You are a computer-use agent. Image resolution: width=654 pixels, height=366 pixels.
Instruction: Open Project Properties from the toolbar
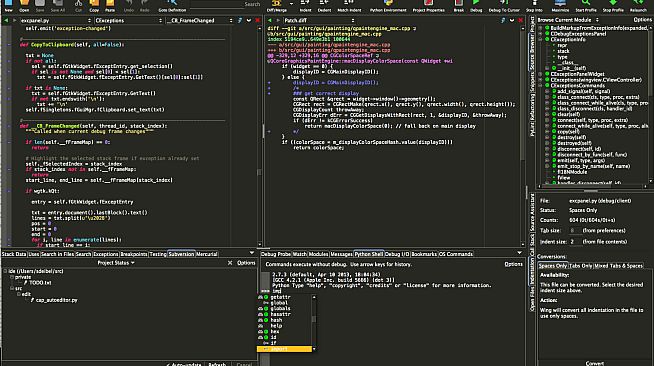[428, 4]
